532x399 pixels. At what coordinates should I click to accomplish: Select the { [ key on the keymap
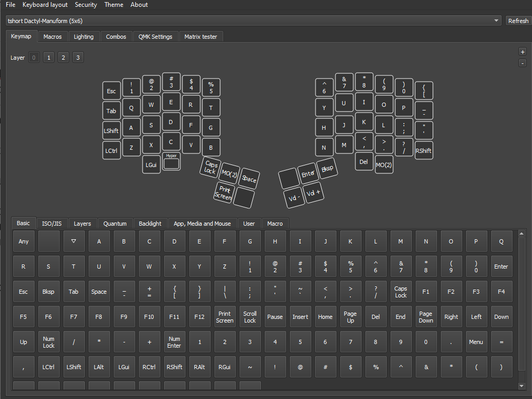(424, 91)
